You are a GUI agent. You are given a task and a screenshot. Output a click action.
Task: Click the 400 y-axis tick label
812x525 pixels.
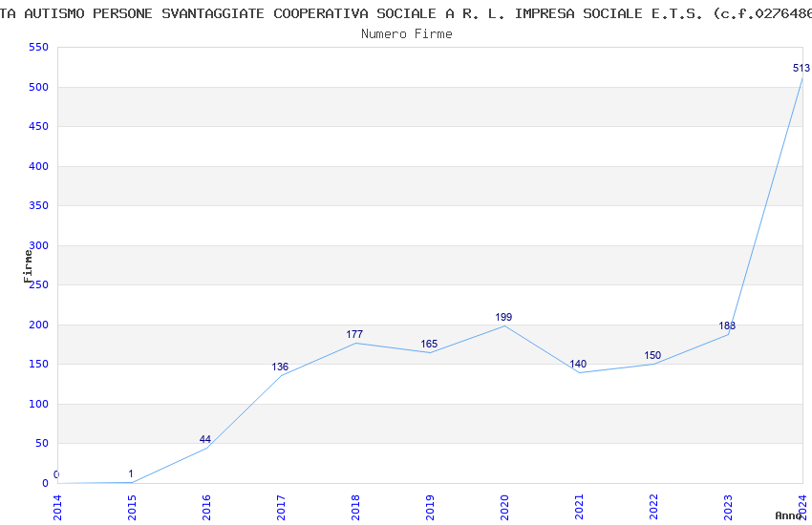point(39,166)
